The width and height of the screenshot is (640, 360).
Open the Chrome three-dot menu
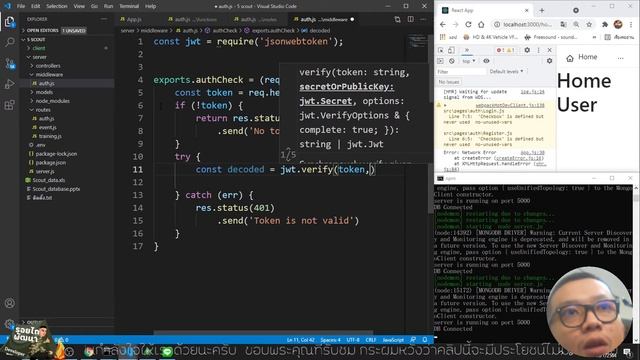pos(631,24)
